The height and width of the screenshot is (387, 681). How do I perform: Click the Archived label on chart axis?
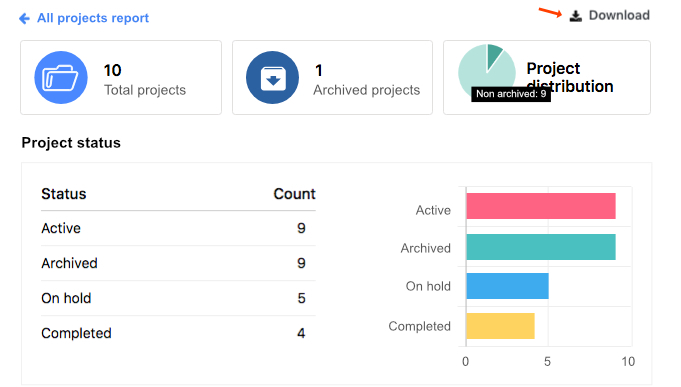pyautogui.click(x=426, y=248)
